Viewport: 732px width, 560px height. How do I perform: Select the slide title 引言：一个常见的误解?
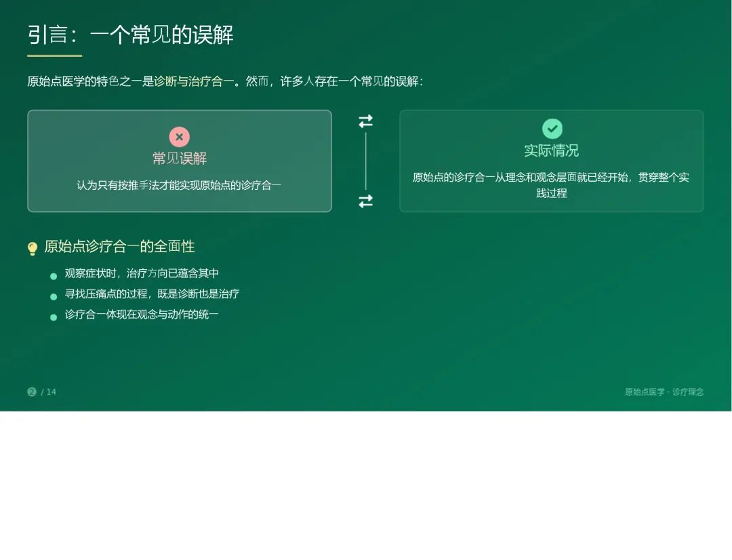tap(130, 35)
